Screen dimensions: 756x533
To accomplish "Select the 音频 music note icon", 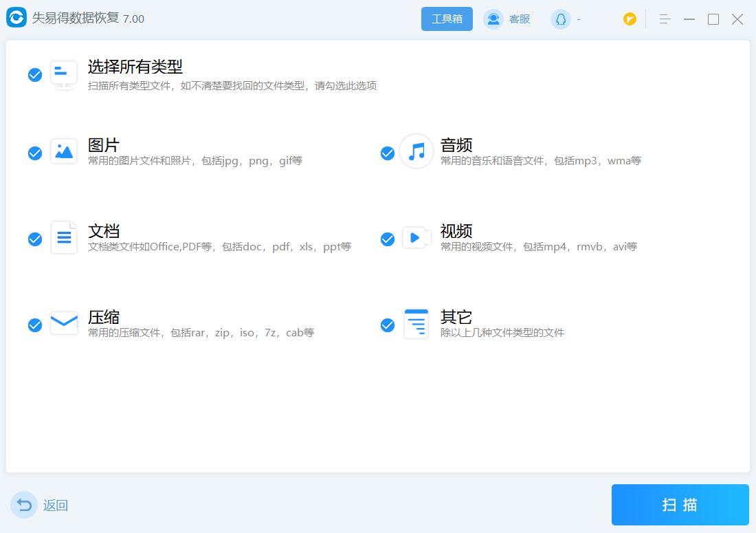I will [416, 152].
